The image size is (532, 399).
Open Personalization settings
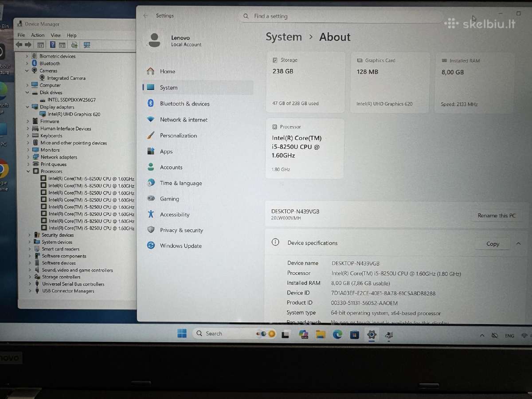[x=178, y=136]
